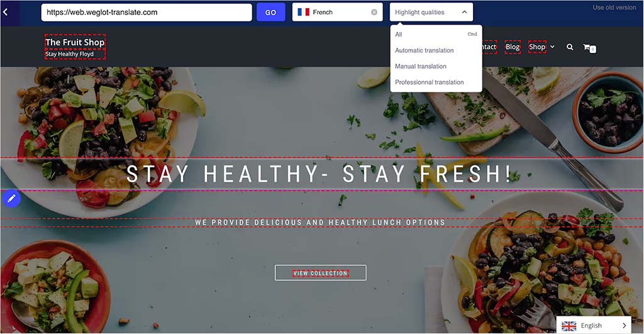Clear the French language selection
644x334 pixels.
pos(374,13)
